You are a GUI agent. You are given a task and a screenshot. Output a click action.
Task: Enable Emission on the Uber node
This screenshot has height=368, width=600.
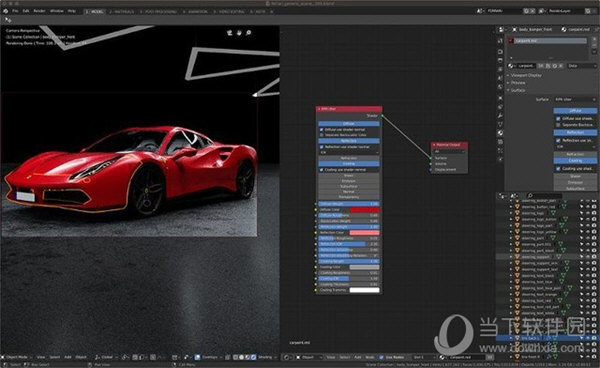click(349, 181)
